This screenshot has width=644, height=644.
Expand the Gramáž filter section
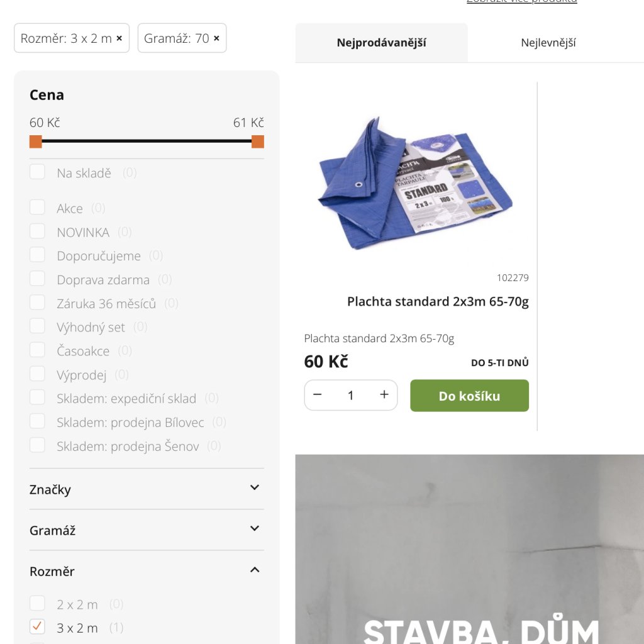coord(147,530)
